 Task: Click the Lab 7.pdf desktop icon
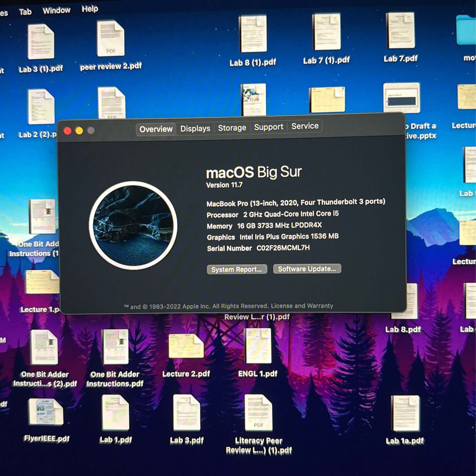point(400,31)
